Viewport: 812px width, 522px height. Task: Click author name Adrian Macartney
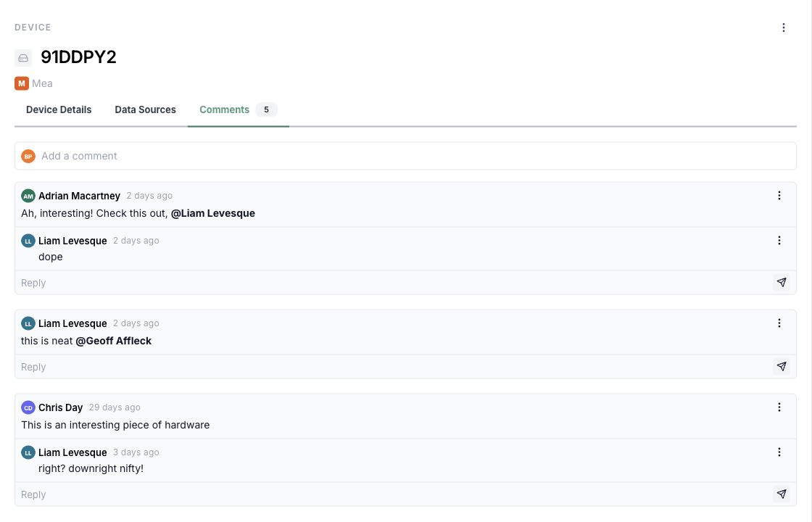click(x=79, y=196)
